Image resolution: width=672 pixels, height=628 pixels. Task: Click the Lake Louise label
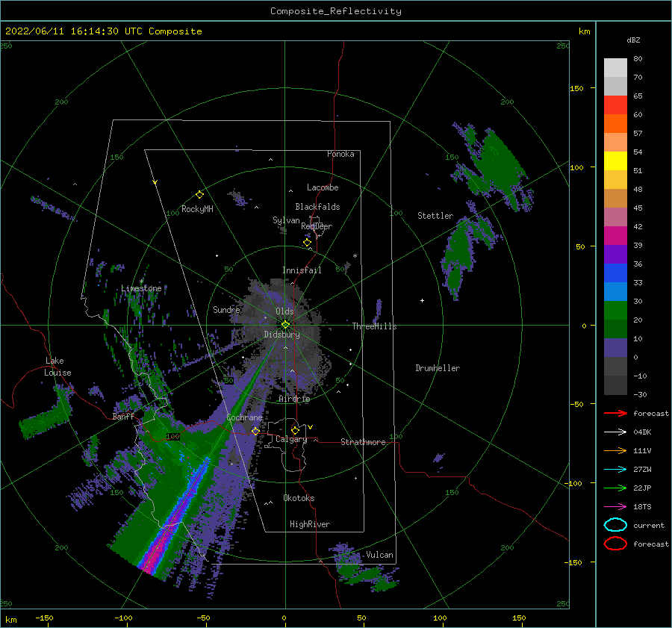(58, 367)
